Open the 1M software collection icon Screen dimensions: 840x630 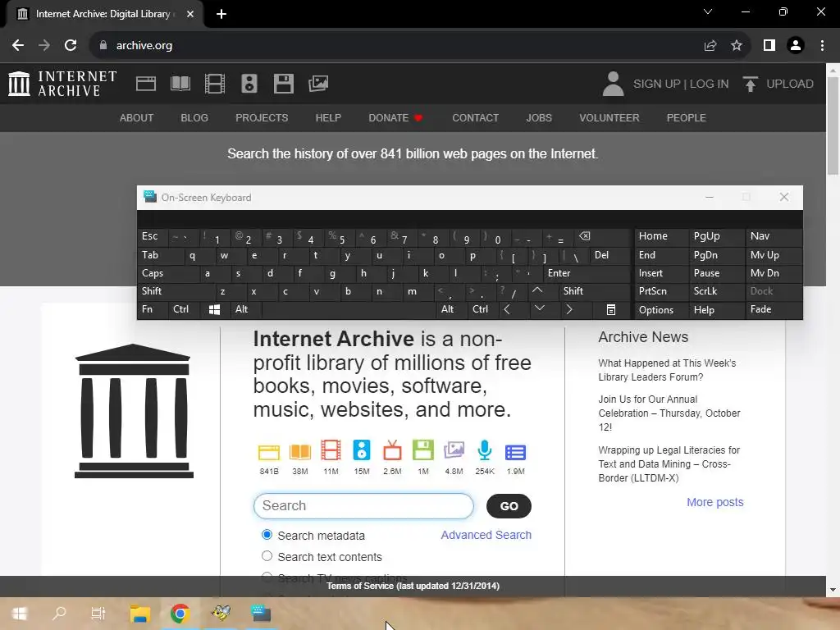pos(423,450)
